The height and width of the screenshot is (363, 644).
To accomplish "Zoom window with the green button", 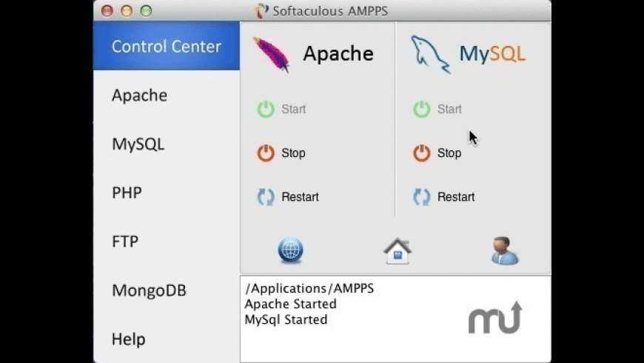I will tap(147, 10).
